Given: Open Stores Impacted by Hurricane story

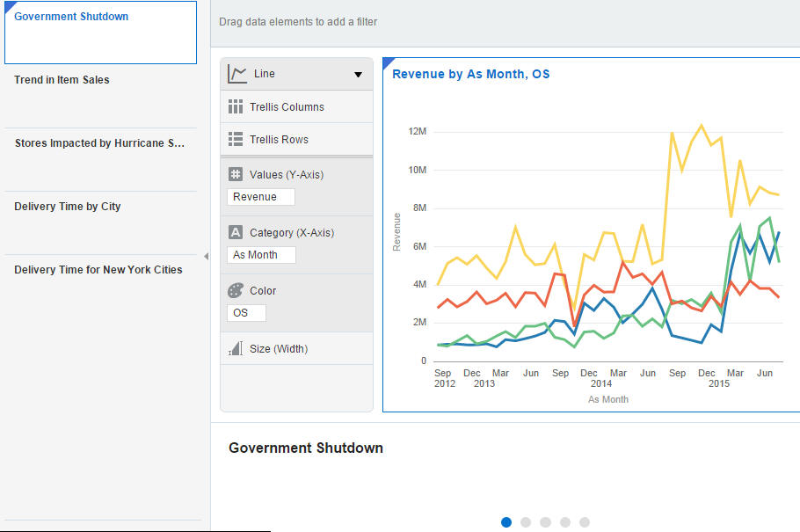Looking at the screenshot, I should (100, 159).
